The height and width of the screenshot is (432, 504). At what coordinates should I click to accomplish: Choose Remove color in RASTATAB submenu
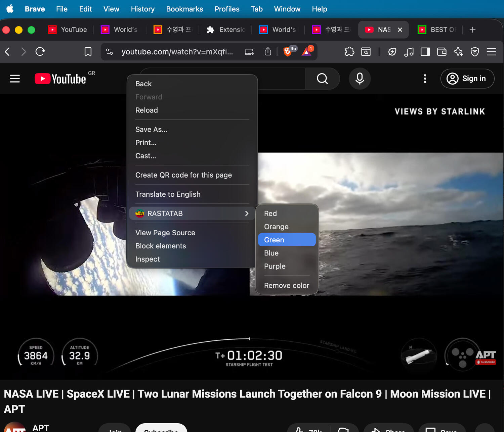286,286
